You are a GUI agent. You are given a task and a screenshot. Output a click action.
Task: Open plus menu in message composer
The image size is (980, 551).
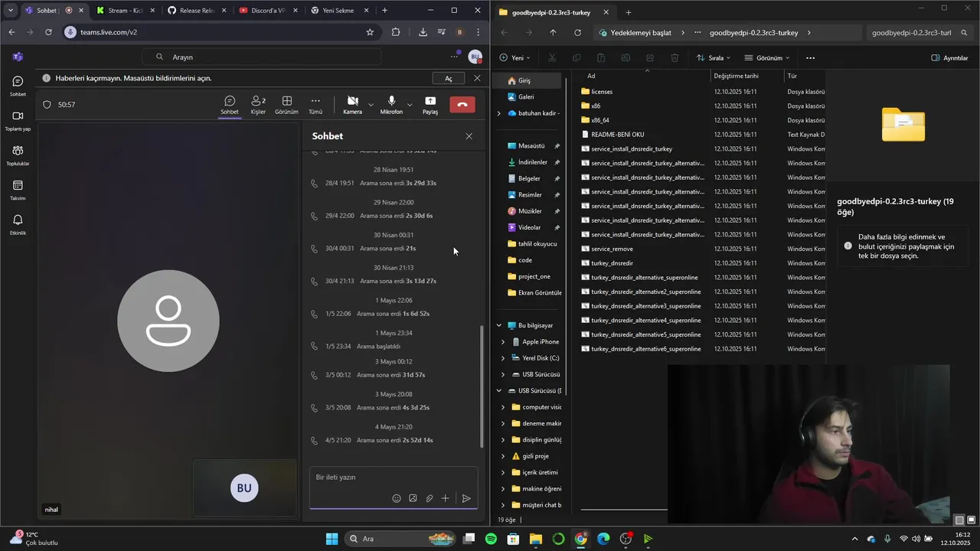pyautogui.click(x=445, y=498)
